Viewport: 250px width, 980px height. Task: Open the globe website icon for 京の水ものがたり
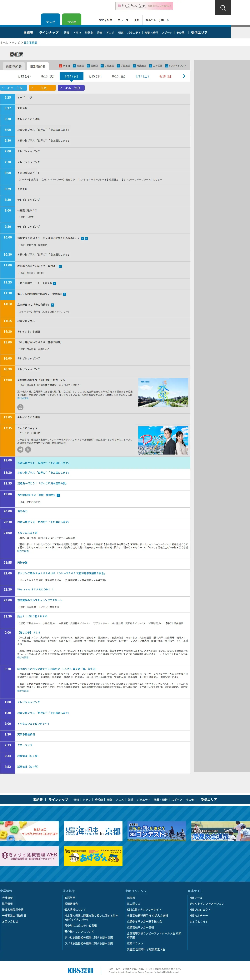tap(21, 407)
